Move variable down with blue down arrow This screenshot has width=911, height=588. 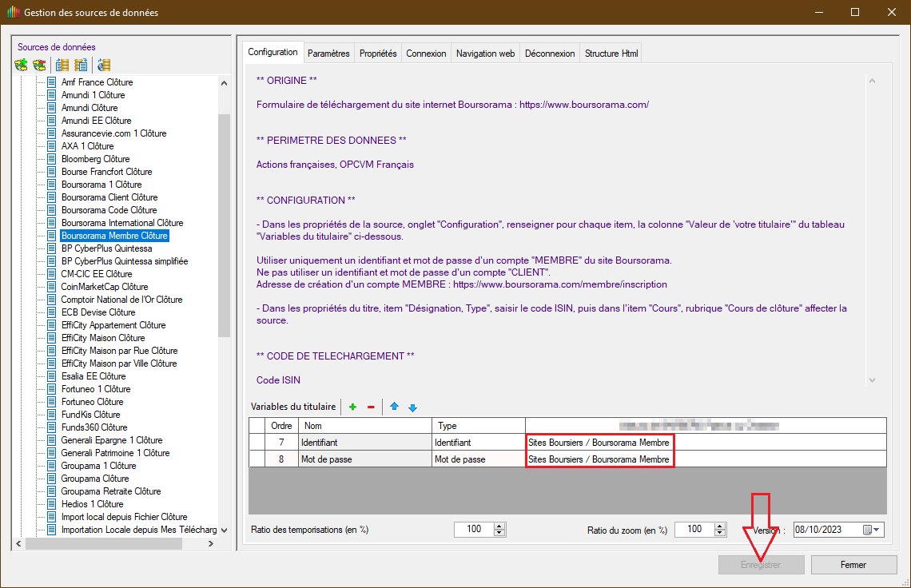point(412,407)
